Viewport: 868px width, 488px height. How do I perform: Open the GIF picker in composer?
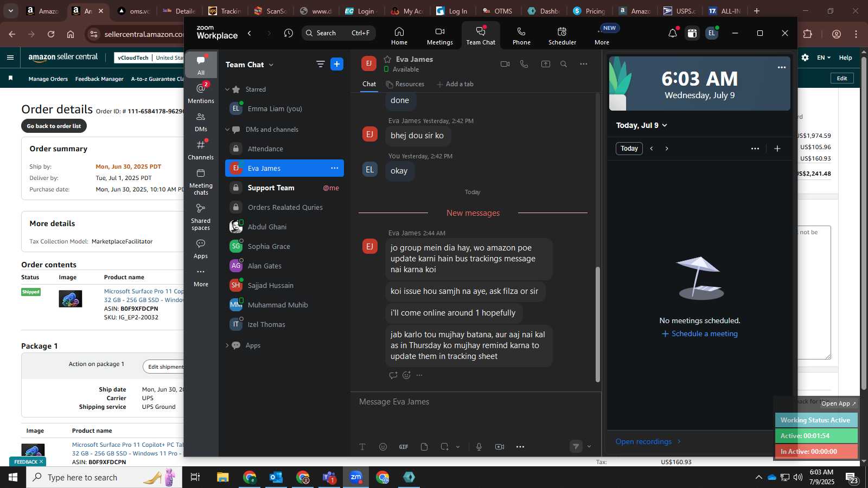click(404, 447)
